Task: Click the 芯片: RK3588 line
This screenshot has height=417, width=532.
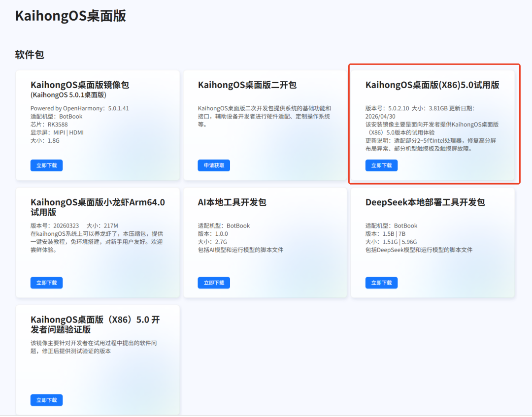Action: 49,125
